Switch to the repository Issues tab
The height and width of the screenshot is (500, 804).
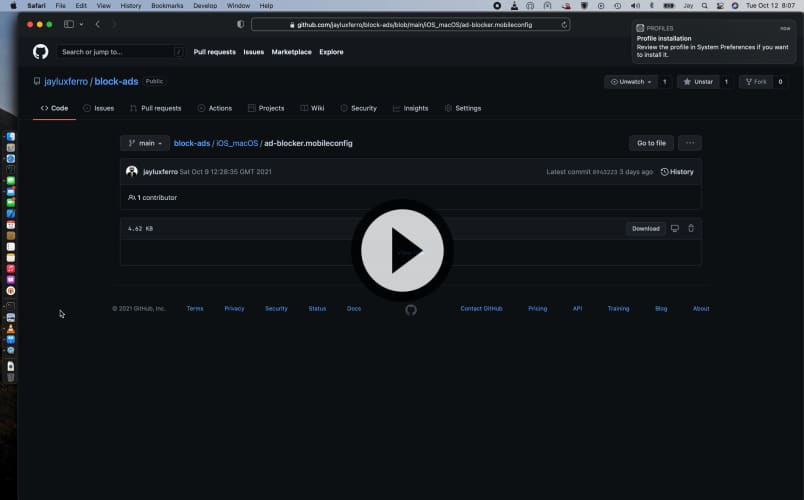(x=98, y=108)
